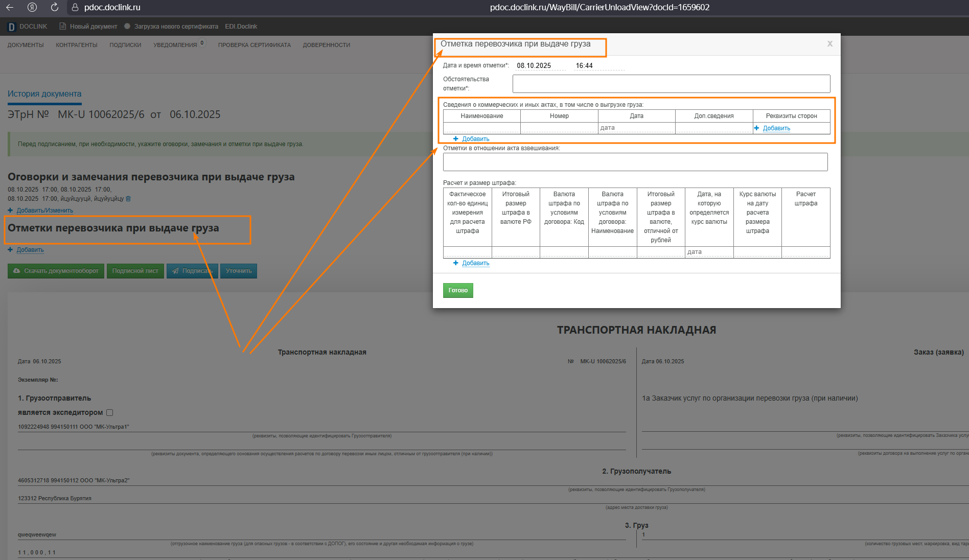
Task: Click the fine amount in non-ruble currency input
Action: (661, 252)
